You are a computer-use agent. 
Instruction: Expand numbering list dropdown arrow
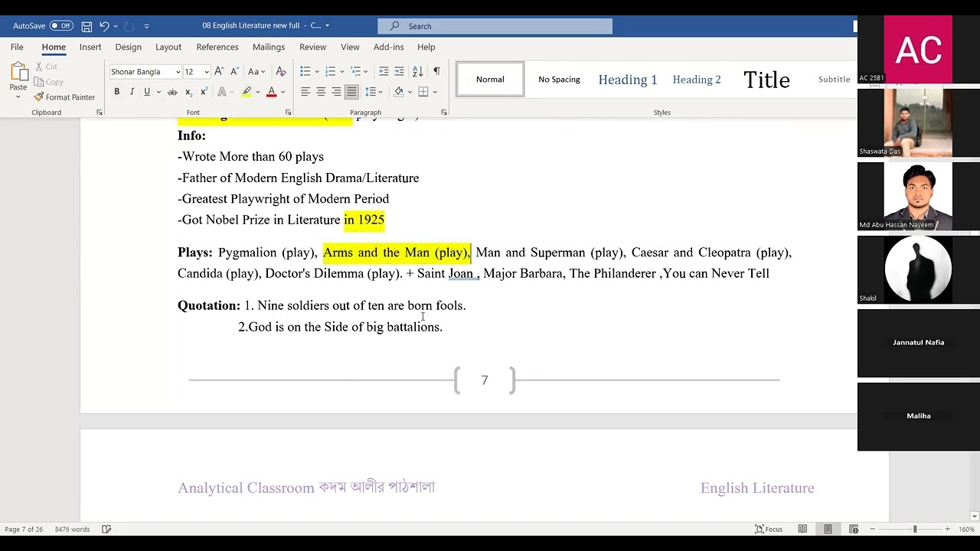pos(341,71)
